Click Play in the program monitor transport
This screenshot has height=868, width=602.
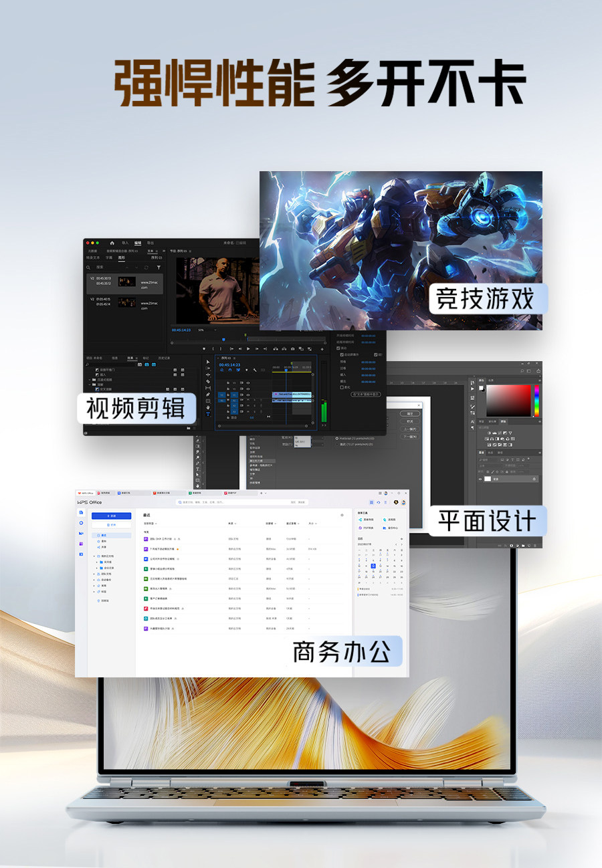coord(248,348)
